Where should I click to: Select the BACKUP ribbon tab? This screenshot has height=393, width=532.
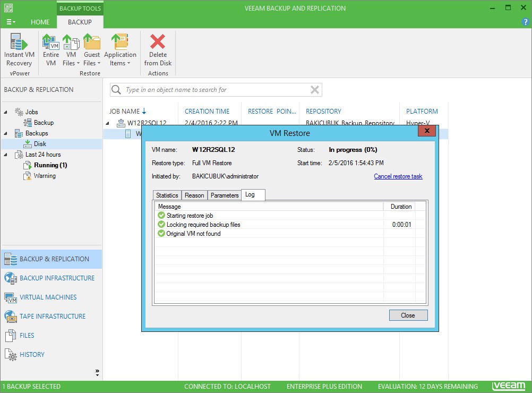coord(80,22)
